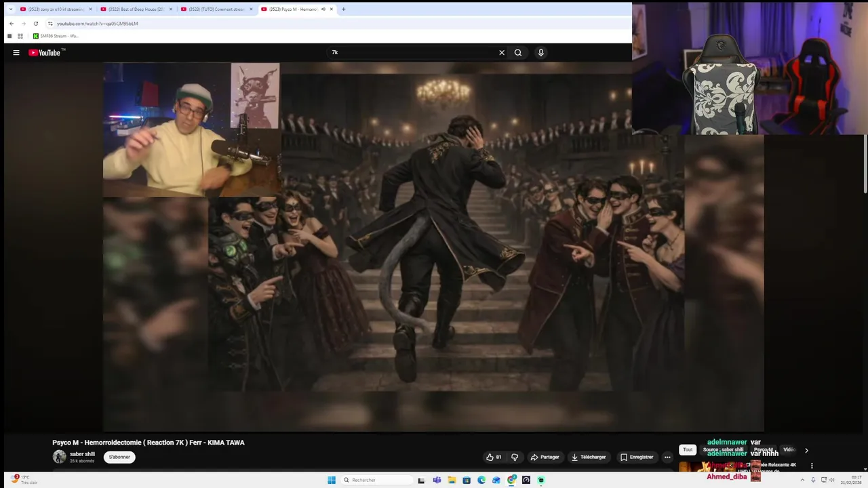The image size is (868, 488).
Task: Open the more actions three-dot menu
Action: [667, 457]
